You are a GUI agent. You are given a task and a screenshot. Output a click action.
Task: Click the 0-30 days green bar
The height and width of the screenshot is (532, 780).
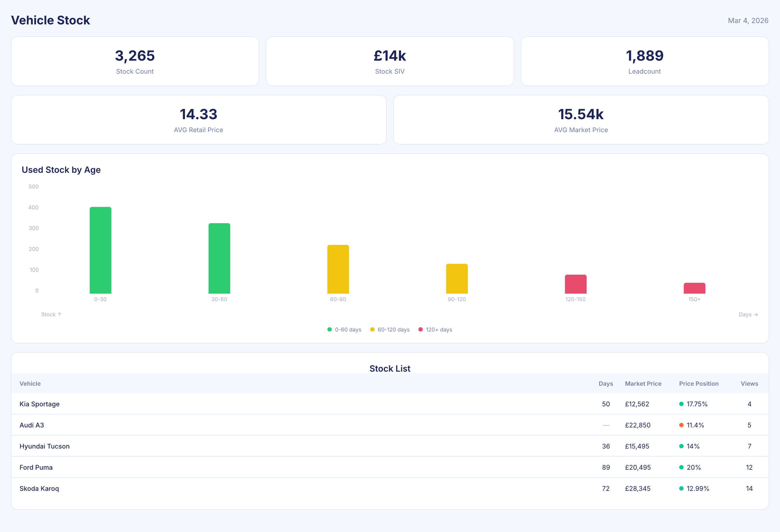(x=100, y=250)
